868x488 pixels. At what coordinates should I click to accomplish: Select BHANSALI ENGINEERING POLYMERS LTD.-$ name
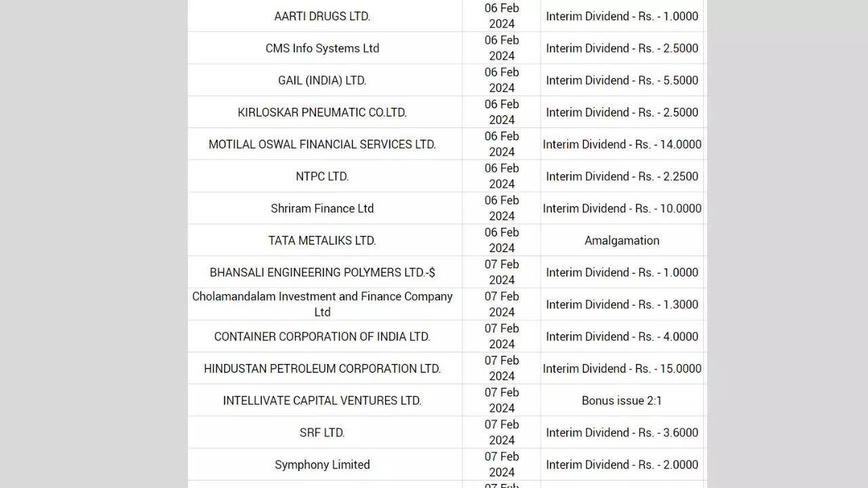coord(322,272)
